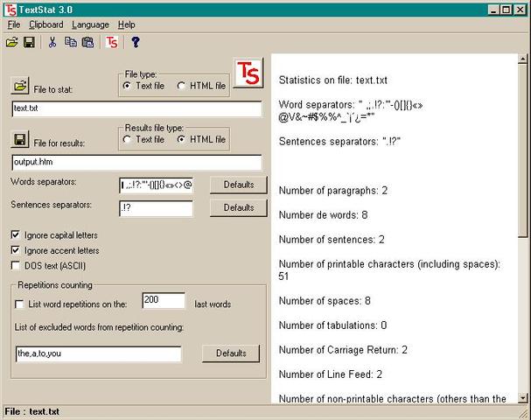Image resolution: width=531 pixels, height=420 pixels.
Task: Click 'Number of paragraphs: 2' line
Action: tap(333, 191)
